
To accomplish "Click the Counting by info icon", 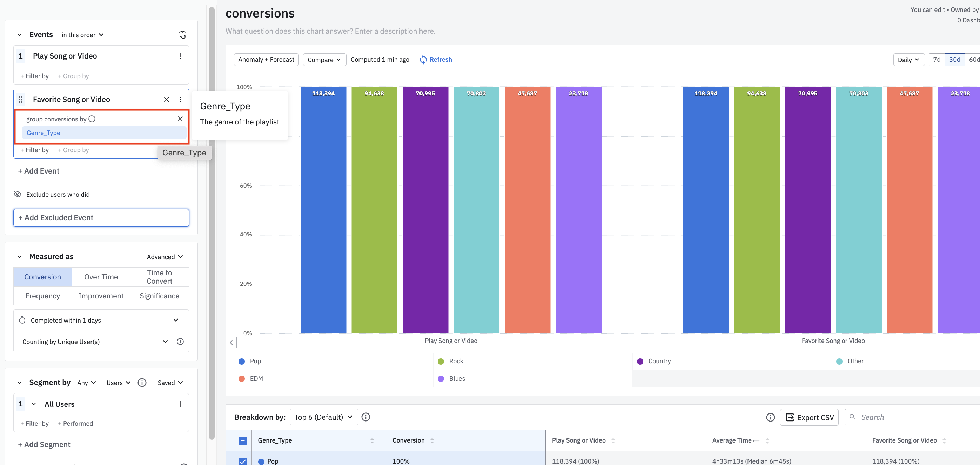I will coord(180,342).
